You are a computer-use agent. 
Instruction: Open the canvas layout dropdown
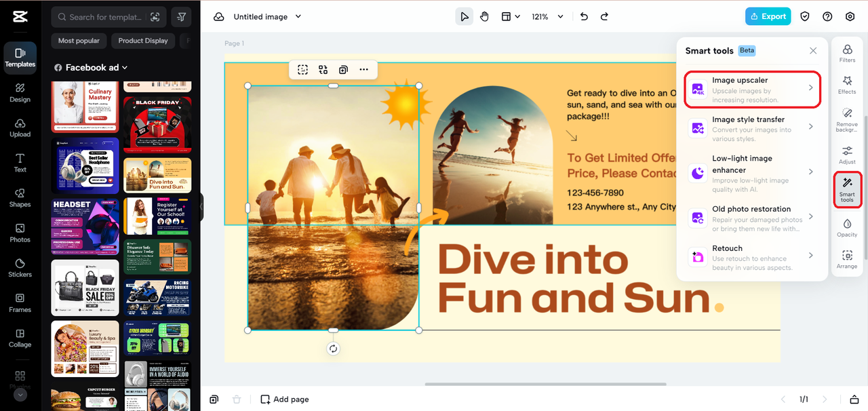[x=511, y=17]
